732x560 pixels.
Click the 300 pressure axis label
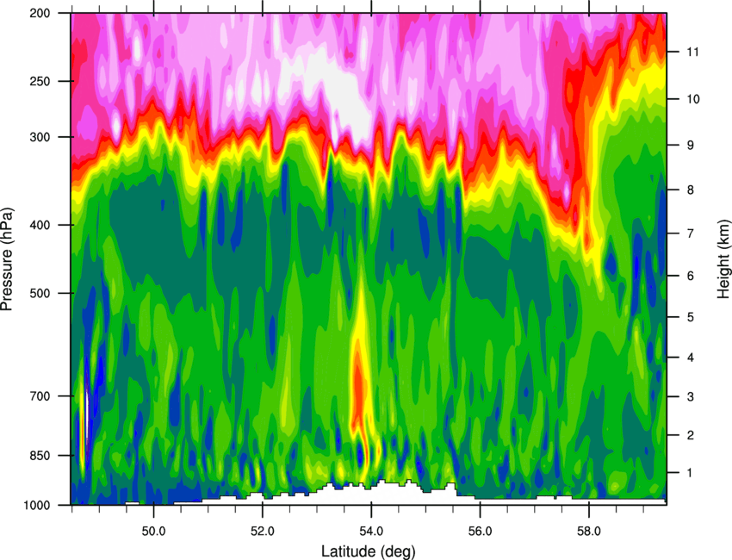click(x=40, y=137)
